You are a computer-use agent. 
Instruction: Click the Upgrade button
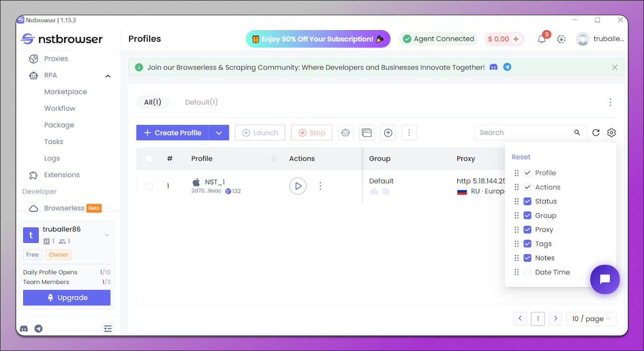coord(67,298)
